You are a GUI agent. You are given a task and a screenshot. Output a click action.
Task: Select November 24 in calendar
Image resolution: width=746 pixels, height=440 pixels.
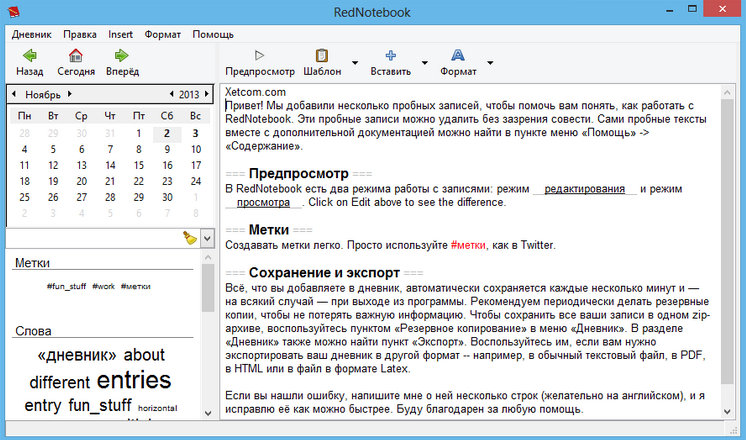tap(196, 181)
